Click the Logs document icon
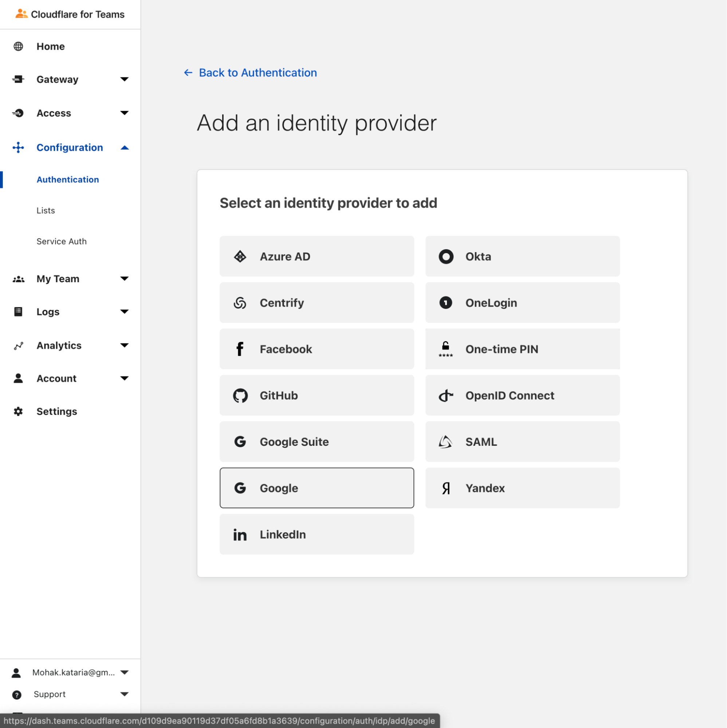The image size is (727, 728). click(x=18, y=312)
